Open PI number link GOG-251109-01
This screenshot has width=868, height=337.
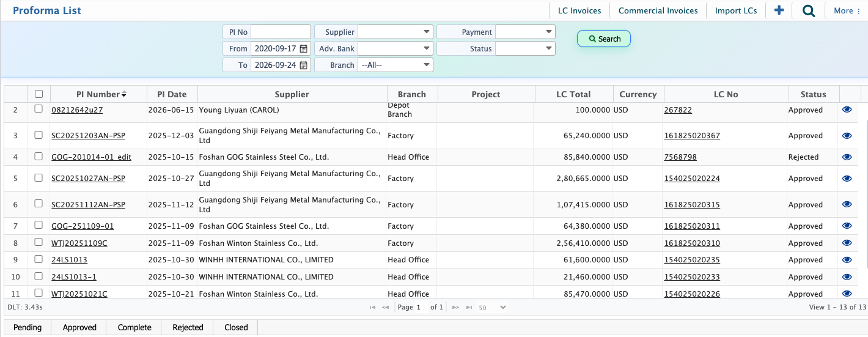pos(83,226)
